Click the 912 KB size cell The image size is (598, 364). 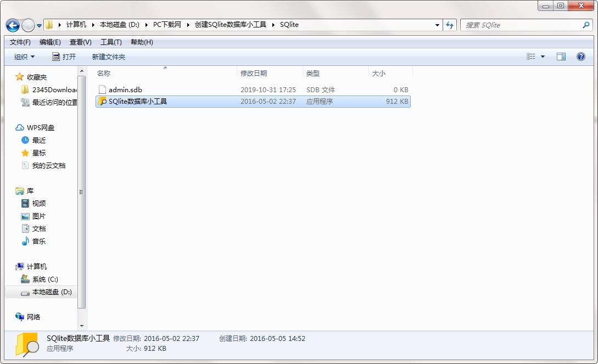[x=397, y=102]
